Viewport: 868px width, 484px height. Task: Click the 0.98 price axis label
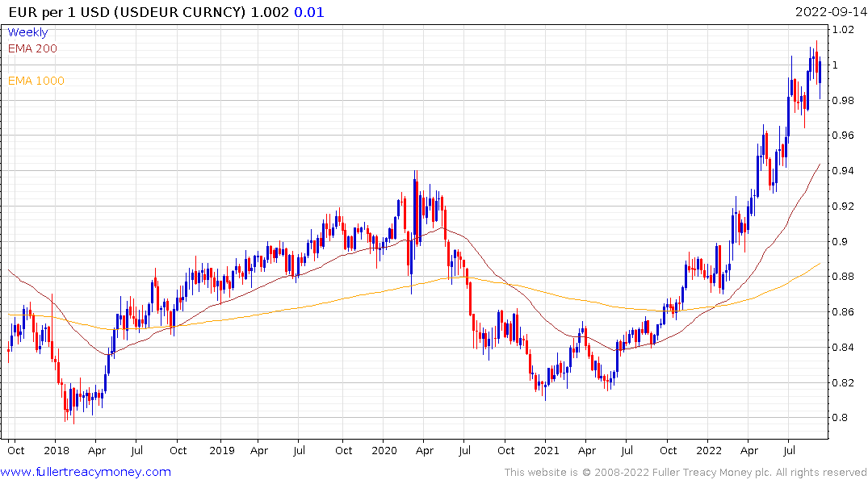point(843,101)
